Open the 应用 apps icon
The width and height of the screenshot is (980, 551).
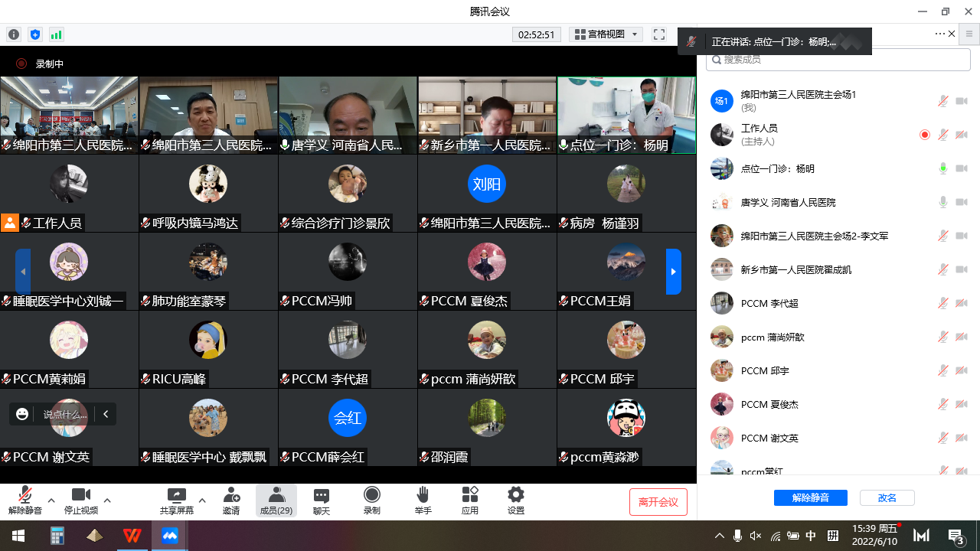pos(469,495)
